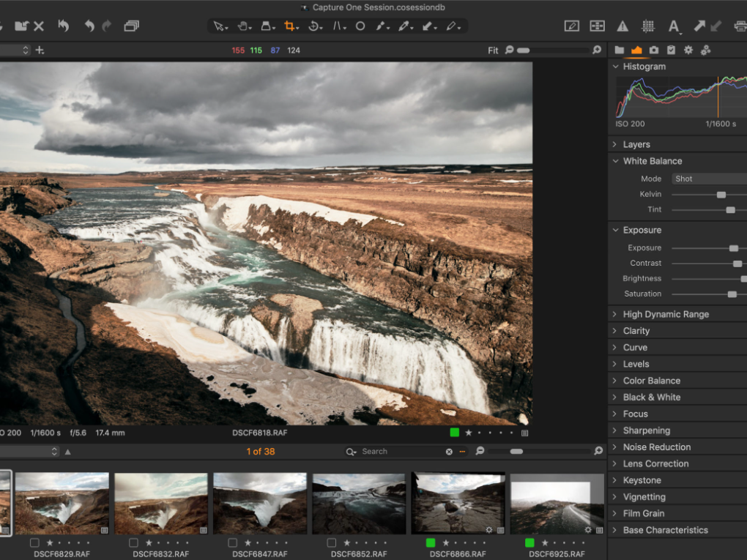
Task: Select the Crop tool in the toolbar
Action: point(289,26)
